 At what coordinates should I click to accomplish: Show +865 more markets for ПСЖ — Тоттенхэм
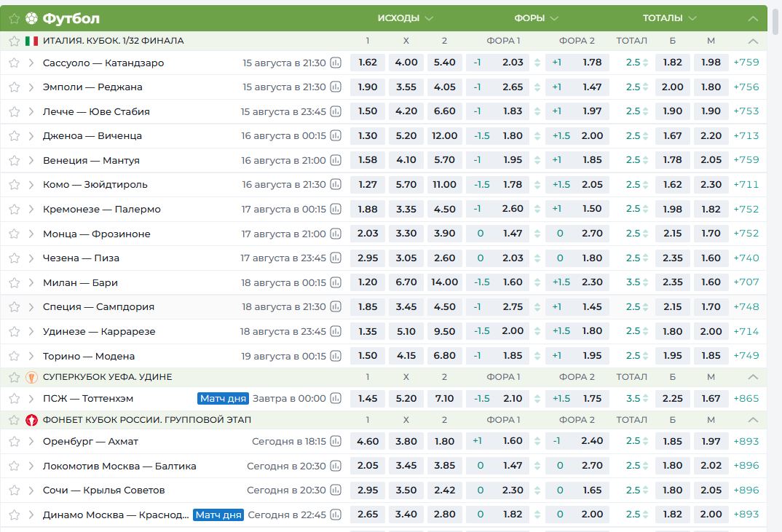[746, 398]
